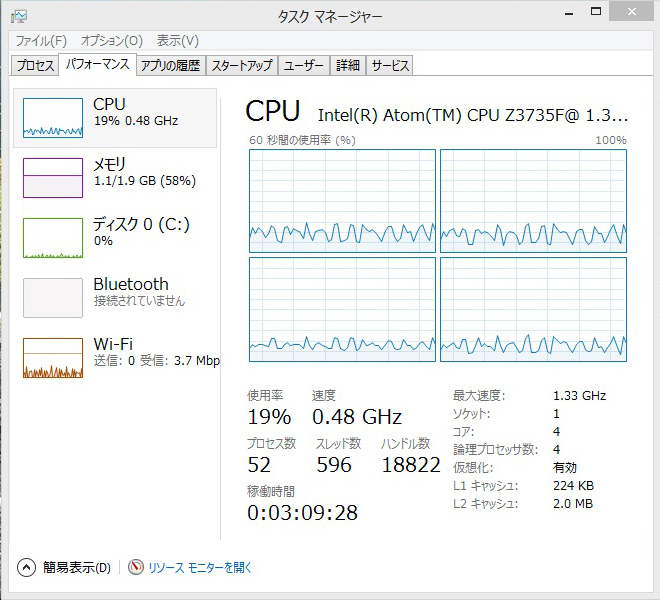This screenshot has width=660, height=600.
Task: Select the CPU mini graph thumbnail
Action: coord(53,118)
